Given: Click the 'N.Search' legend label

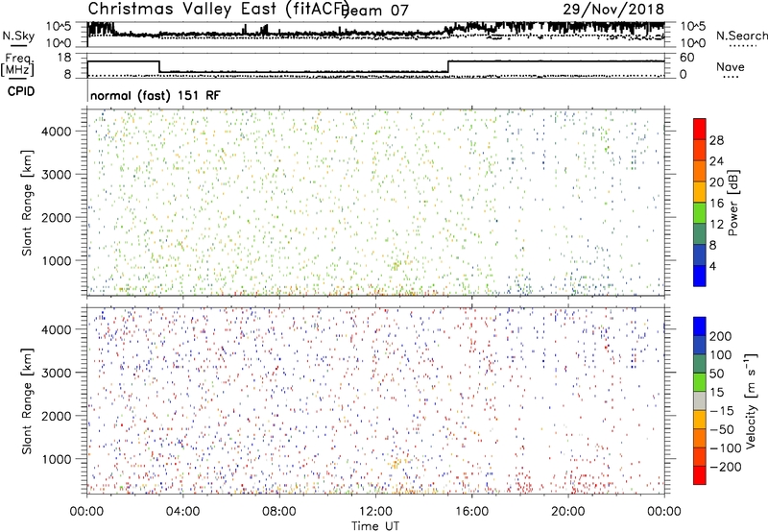Looking at the screenshot, I should click(741, 36).
